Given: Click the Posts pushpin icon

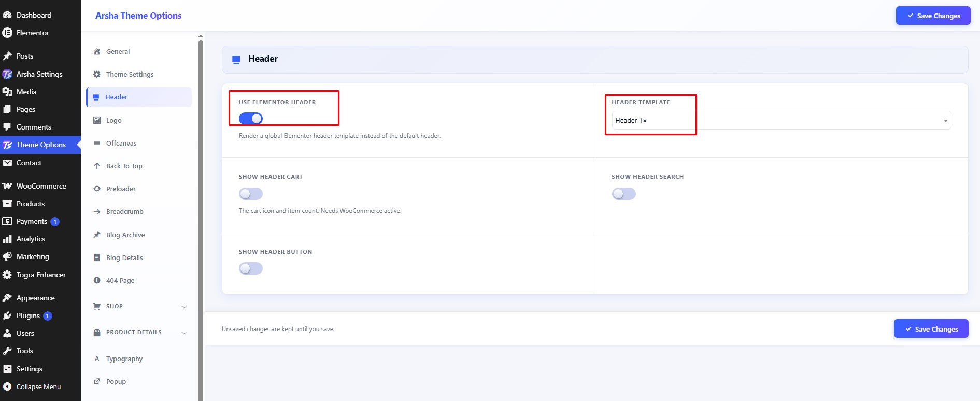Looking at the screenshot, I should (7, 56).
